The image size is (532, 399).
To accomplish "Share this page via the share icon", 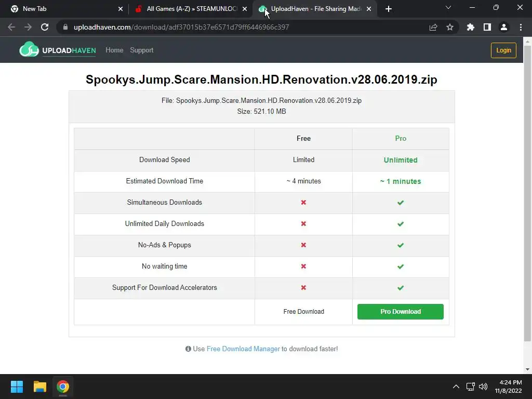I will pyautogui.click(x=433, y=27).
